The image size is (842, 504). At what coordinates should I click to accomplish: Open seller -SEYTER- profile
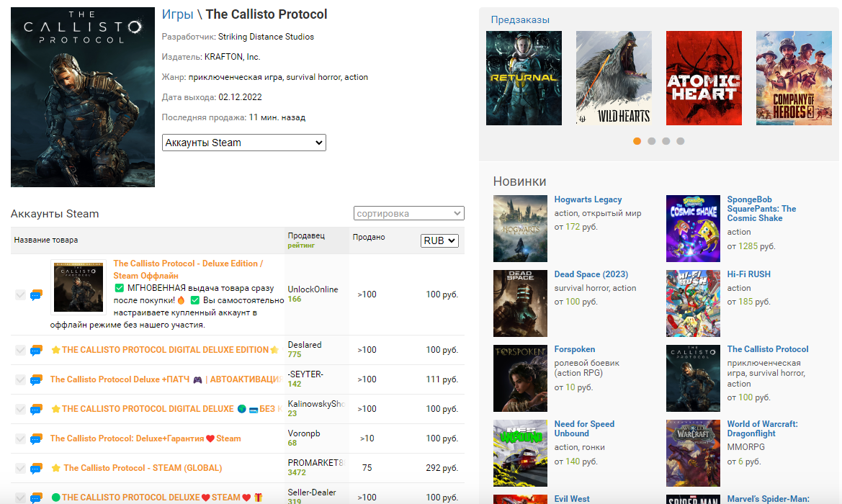coord(305,374)
